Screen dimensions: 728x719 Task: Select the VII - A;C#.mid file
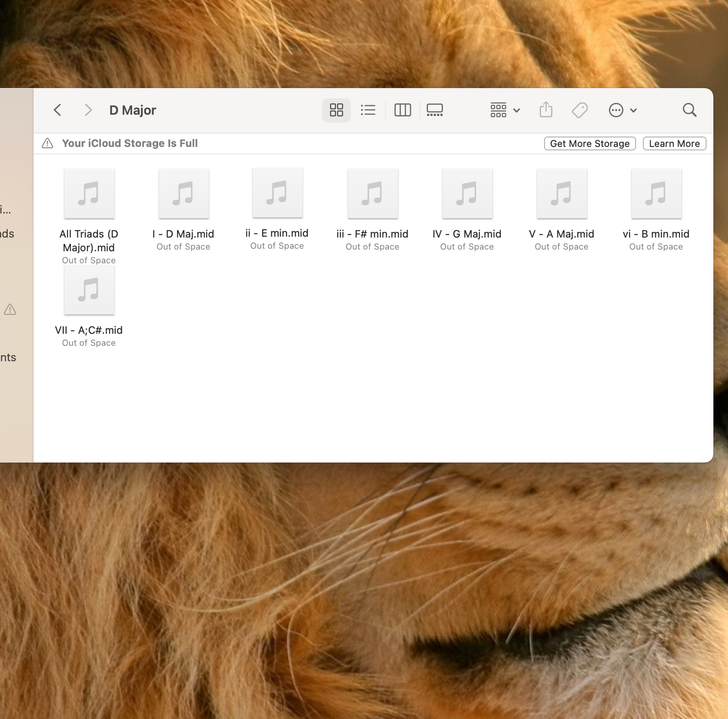(x=89, y=290)
